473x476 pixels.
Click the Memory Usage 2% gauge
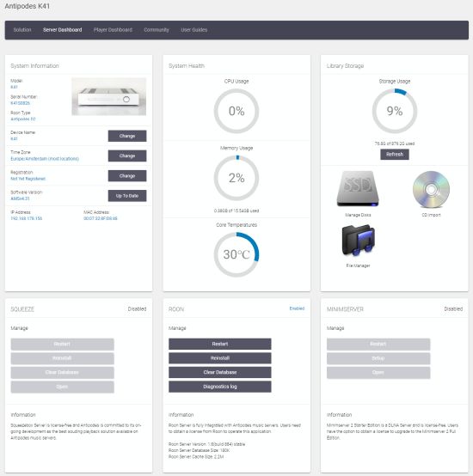[236, 178]
